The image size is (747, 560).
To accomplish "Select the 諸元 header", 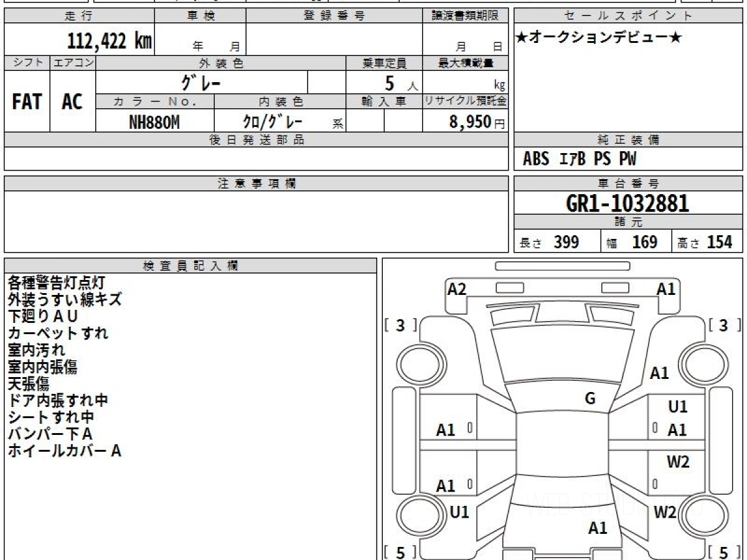I will pos(629,222).
